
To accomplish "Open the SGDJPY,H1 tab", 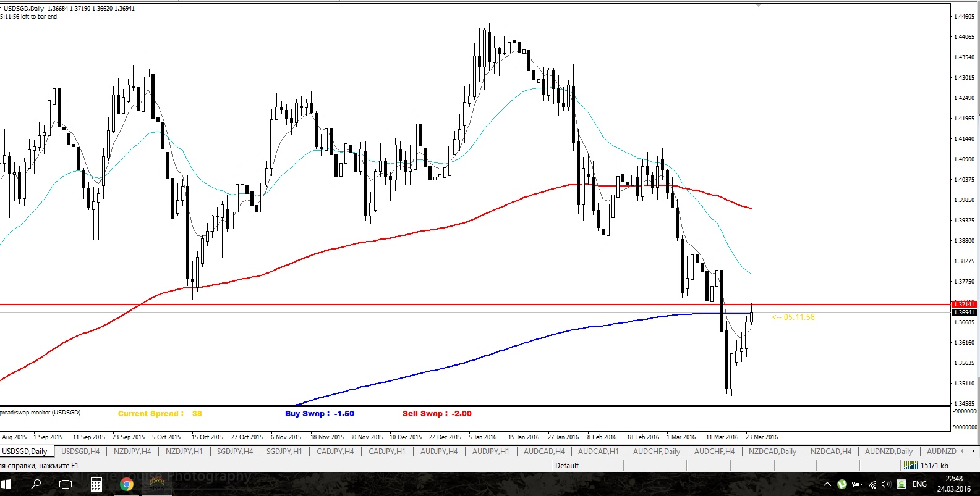I will pos(284,452).
